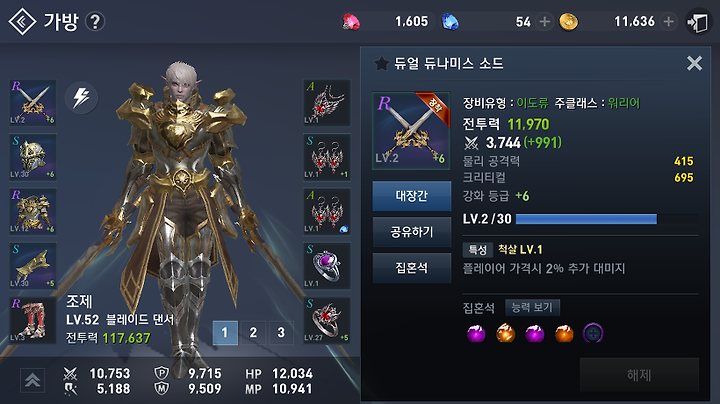Expand stats with the double-chevron up button
Viewport: 720px width, 404px height.
pyautogui.click(x=32, y=380)
